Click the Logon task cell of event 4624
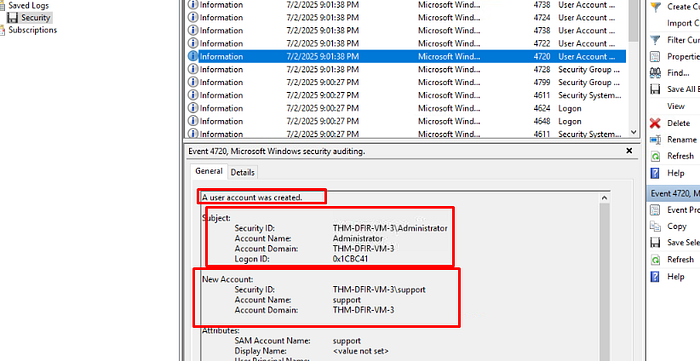Image resolution: width=700 pixels, height=361 pixels. point(570,108)
